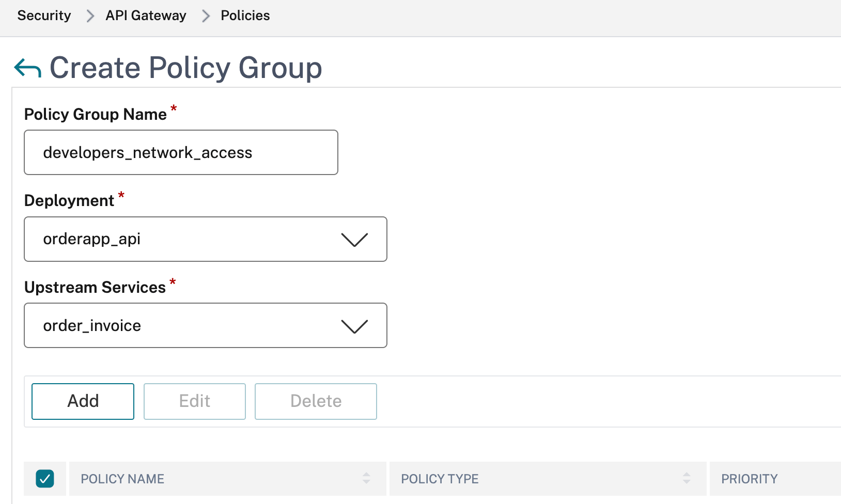
Task: Click the sort arrows in POLICY TYPE column
Action: click(x=687, y=478)
